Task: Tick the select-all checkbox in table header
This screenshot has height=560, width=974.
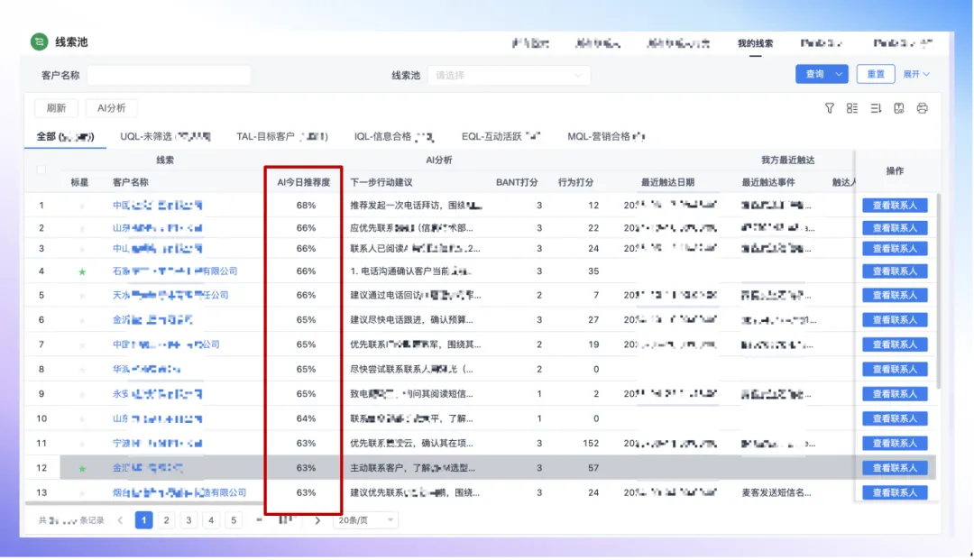Action: coord(41,170)
